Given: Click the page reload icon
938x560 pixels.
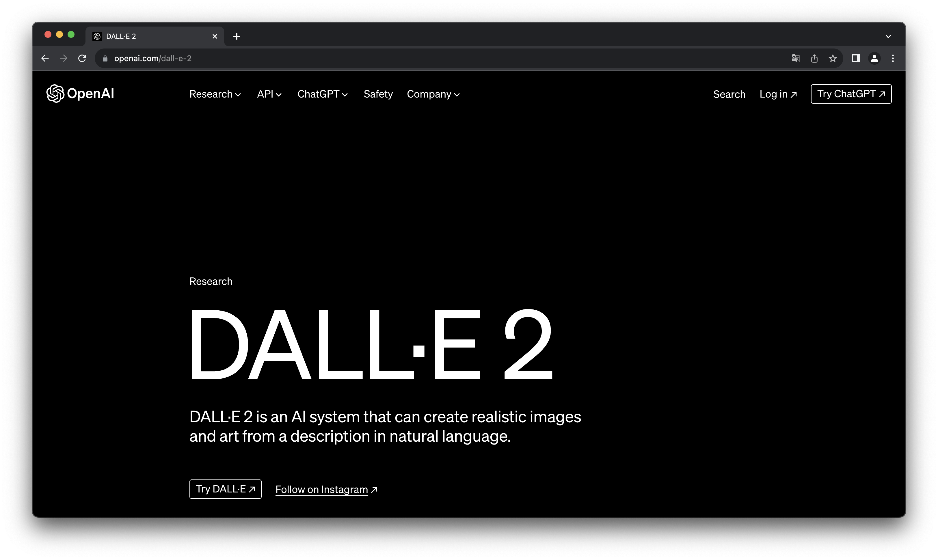Looking at the screenshot, I should [82, 58].
